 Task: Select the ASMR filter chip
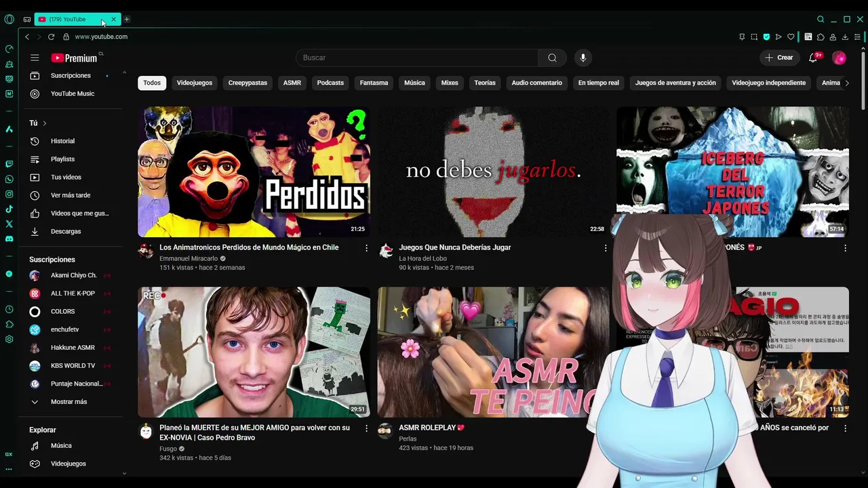tap(292, 83)
